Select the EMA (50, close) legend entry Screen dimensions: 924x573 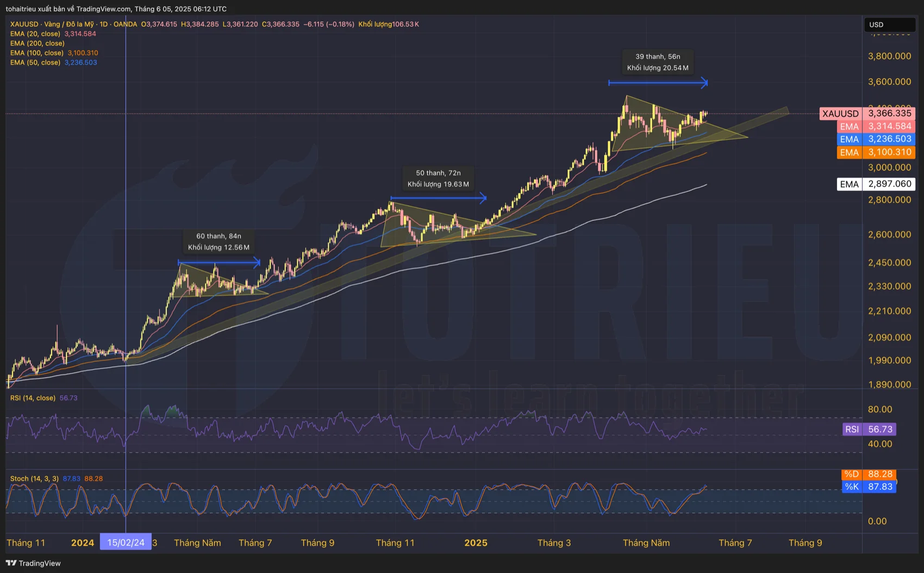point(35,63)
